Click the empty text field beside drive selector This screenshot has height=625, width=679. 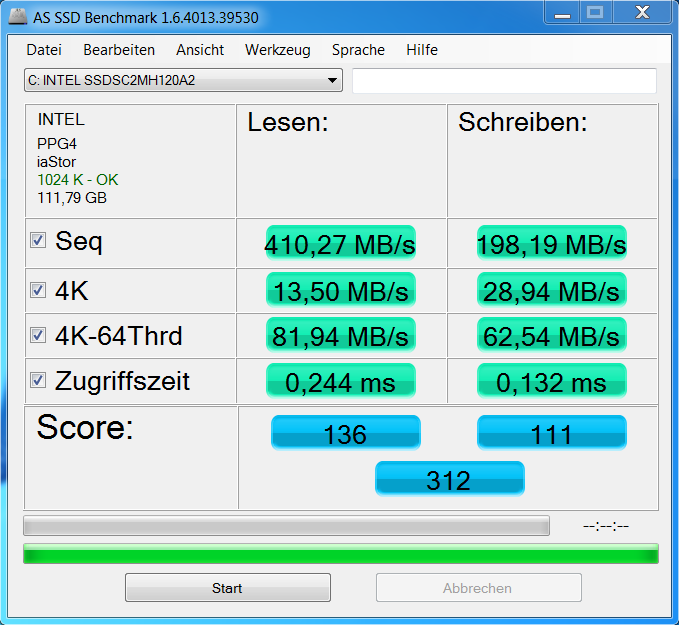tap(504, 81)
